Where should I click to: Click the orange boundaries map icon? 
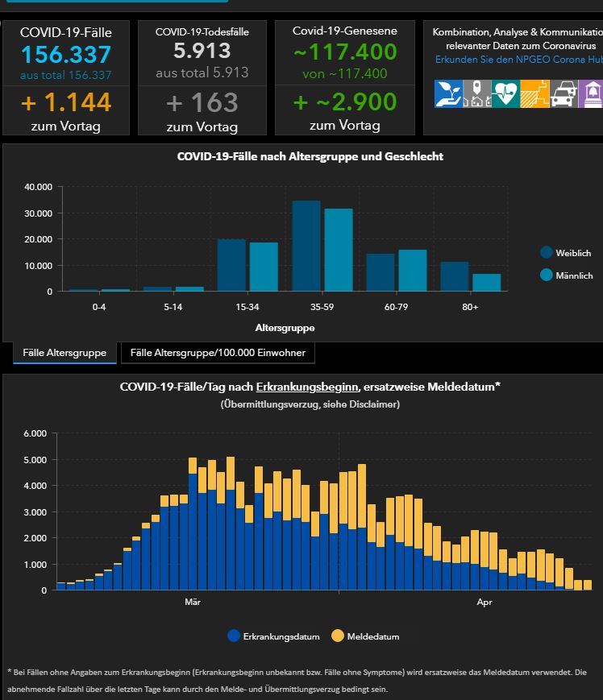point(534,93)
